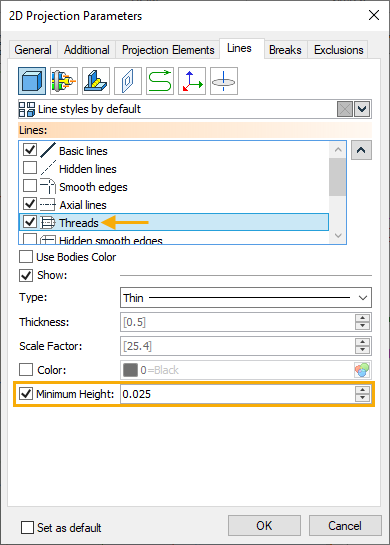The height and width of the screenshot is (545, 390).
Task: Select the Threads list row
Action: 174,222
